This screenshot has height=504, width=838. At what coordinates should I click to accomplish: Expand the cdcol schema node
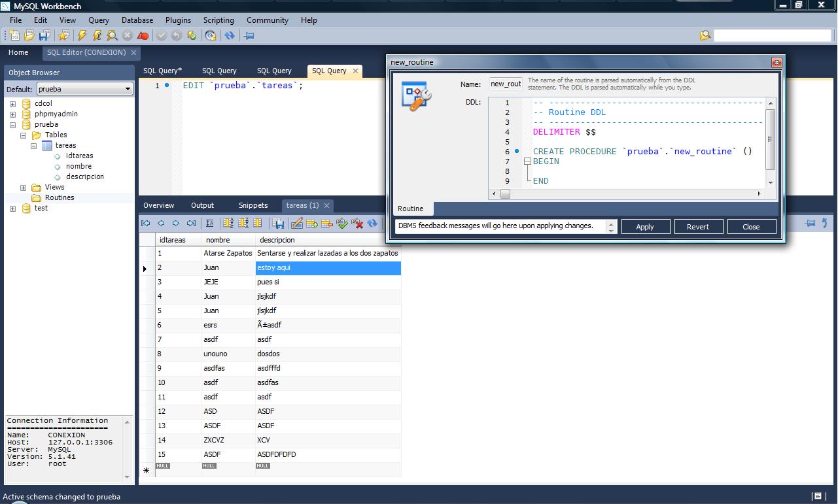[12, 103]
